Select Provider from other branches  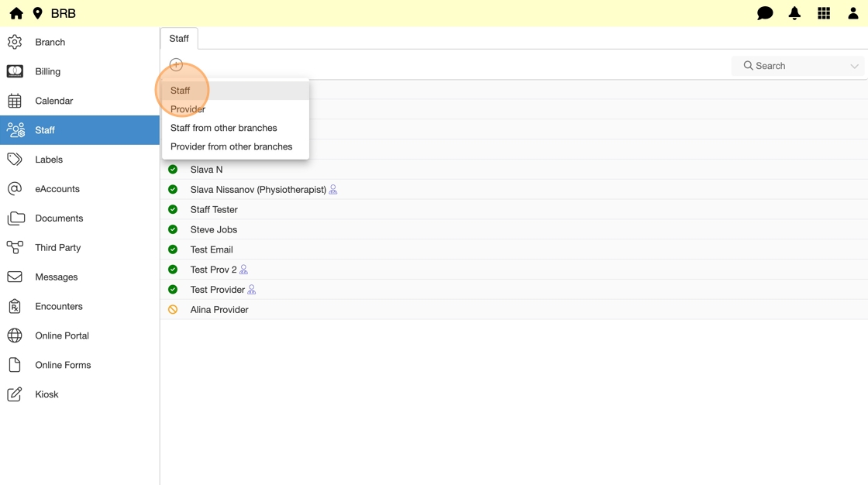click(x=231, y=146)
